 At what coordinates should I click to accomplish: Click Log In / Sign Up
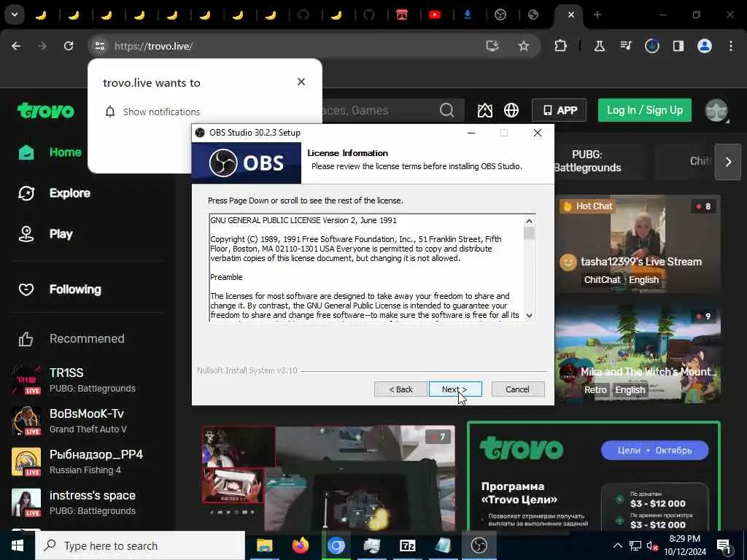click(645, 111)
